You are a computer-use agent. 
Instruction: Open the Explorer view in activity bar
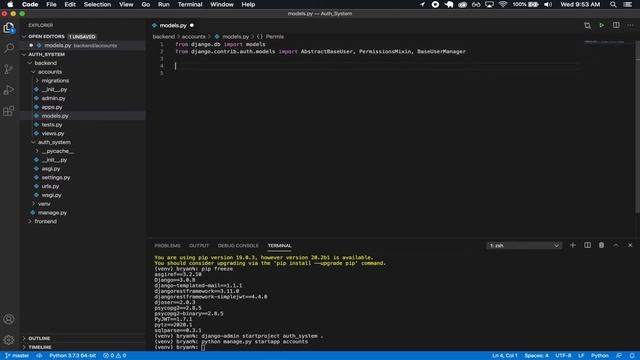point(9,27)
